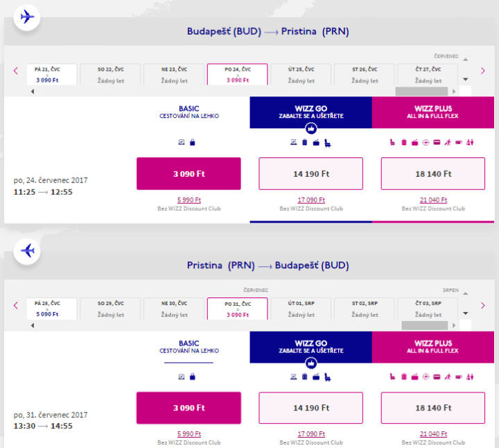Choose outbound Basic fare 3 090 Ft

[189, 173]
